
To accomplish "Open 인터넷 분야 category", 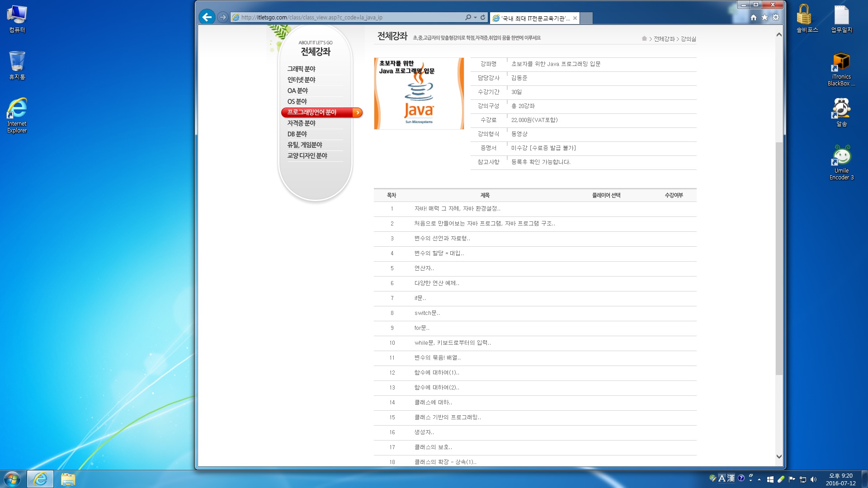I will coord(302,80).
